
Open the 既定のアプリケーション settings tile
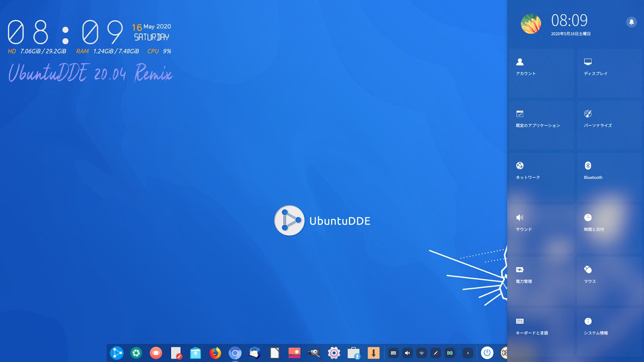click(541, 125)
